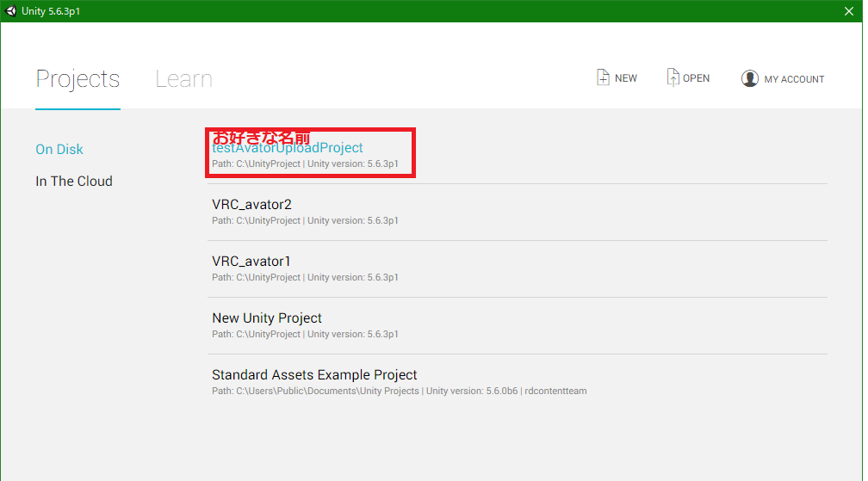The width and height of the screenshot is (868, 481).
Task: Click path text under testAvatorUploadProject
Action: click(x=305, y=163)
